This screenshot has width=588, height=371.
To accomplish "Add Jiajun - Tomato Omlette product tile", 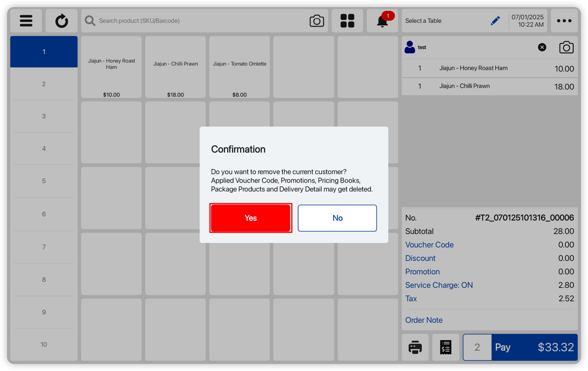I will coord(239,67).
